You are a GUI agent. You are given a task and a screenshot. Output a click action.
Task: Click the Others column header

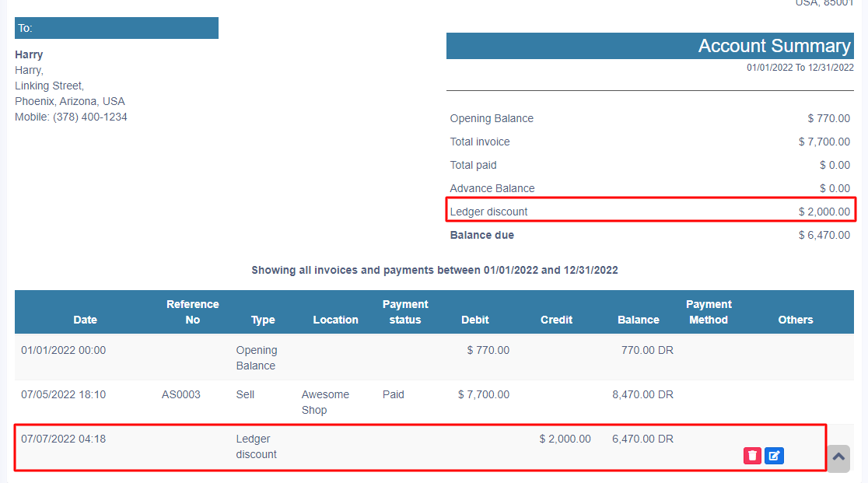click(x=795, y=320)
